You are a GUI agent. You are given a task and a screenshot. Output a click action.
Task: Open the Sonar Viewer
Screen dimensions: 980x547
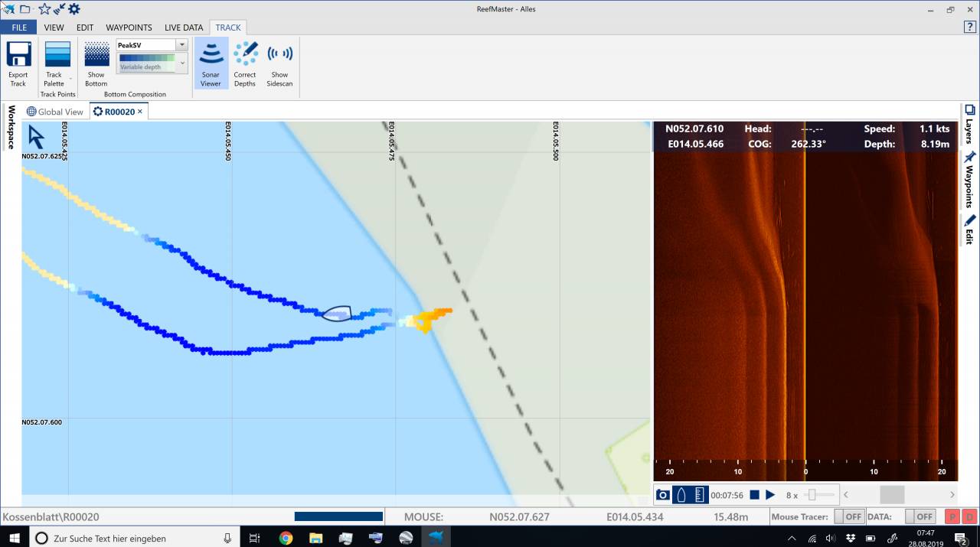[211, 56]
